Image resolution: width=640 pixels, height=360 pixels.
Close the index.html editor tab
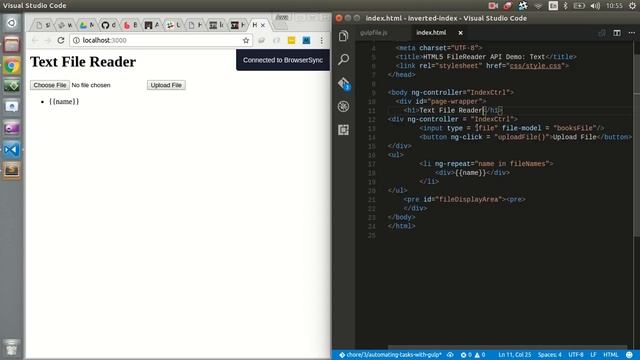(x=460, y=33)
